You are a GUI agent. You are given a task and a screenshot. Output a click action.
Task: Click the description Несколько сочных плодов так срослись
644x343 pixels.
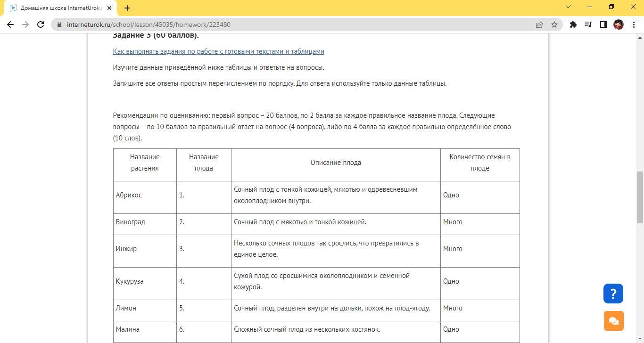[x=326, y=249]
